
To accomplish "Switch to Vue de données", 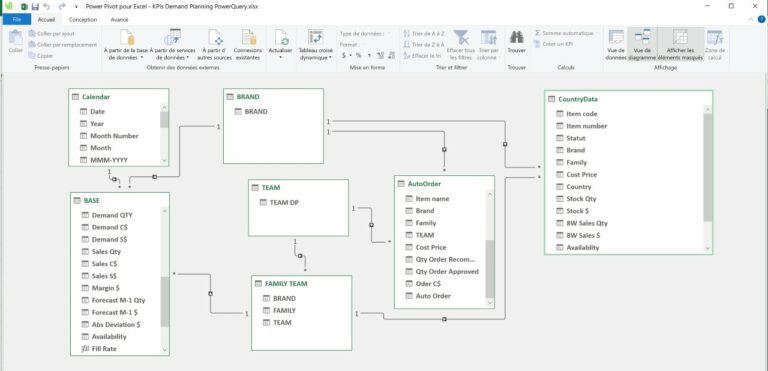I will point(616,45).
